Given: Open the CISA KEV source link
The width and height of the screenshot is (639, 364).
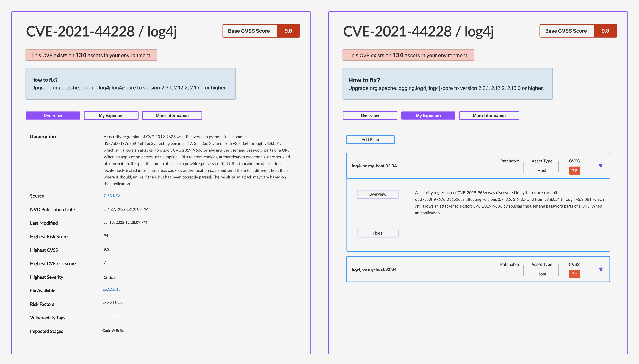Looking at the screenshot, I should click(112, 196).
